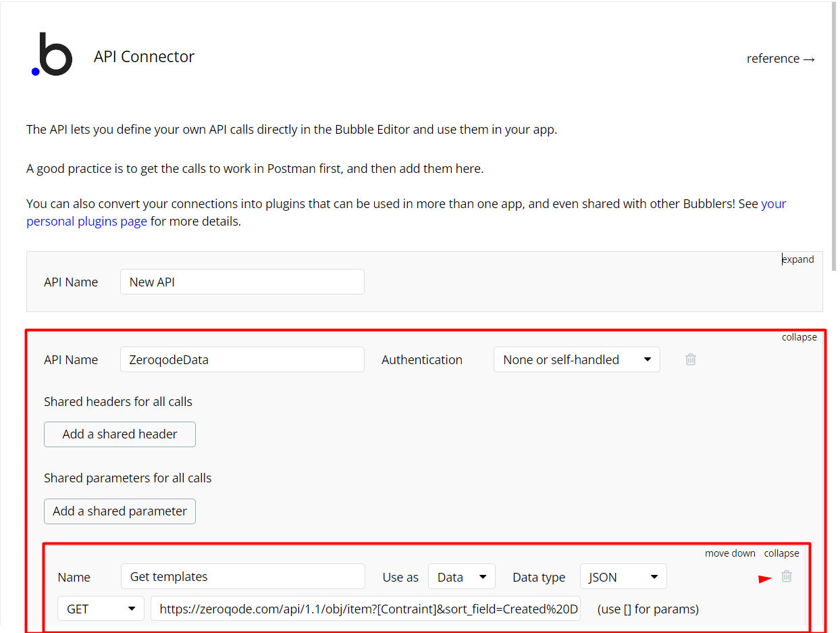
Task: Edit the Get templates name field
Action: [243, 576]
